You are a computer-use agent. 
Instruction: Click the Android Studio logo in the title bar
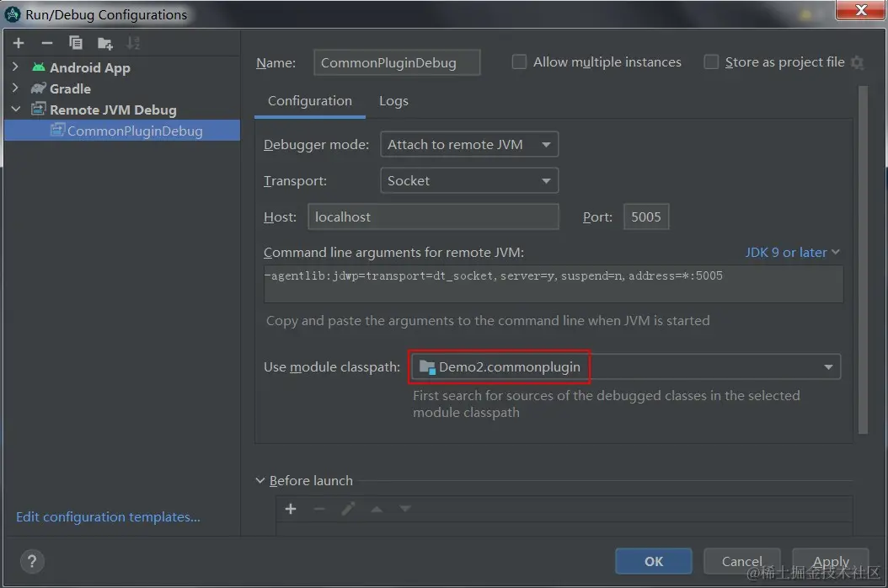pyautogui.click(x=13, y=14)
